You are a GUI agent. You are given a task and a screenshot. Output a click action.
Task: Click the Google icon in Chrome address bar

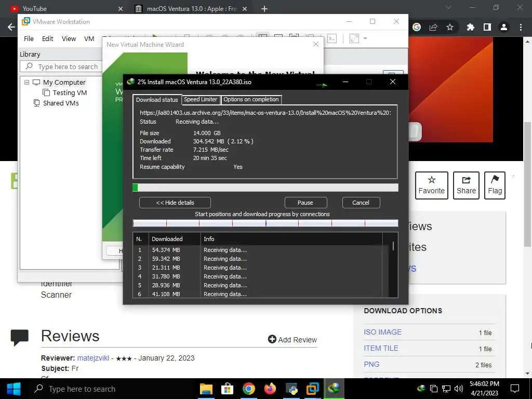(417, 27)
